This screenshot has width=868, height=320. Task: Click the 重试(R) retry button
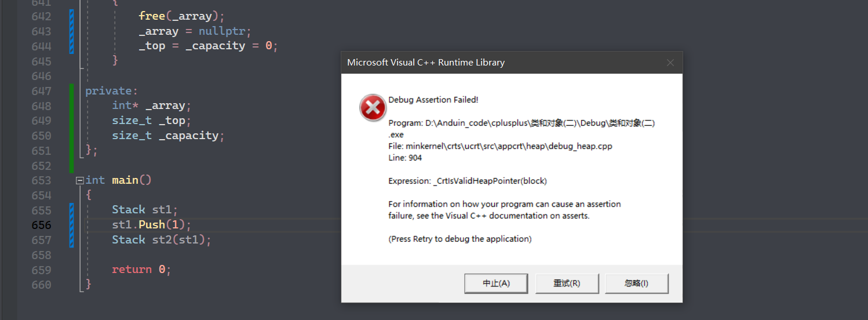pyautogui.click(x=567, y=283)
